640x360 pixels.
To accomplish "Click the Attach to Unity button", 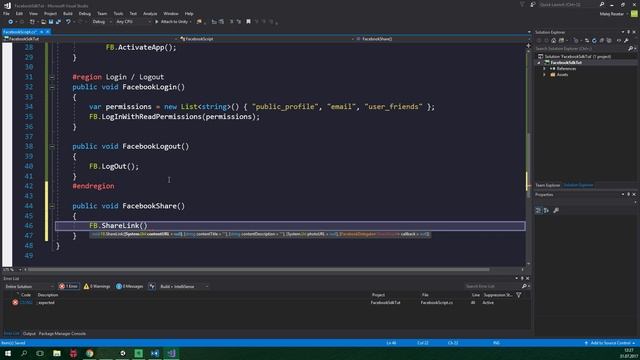I will (172, 22).
